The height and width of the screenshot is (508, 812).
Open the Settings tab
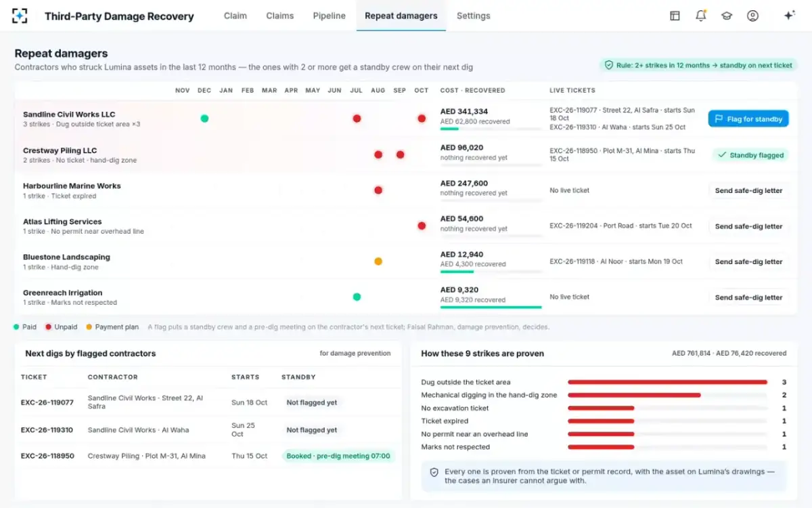[x=474, y=16]
